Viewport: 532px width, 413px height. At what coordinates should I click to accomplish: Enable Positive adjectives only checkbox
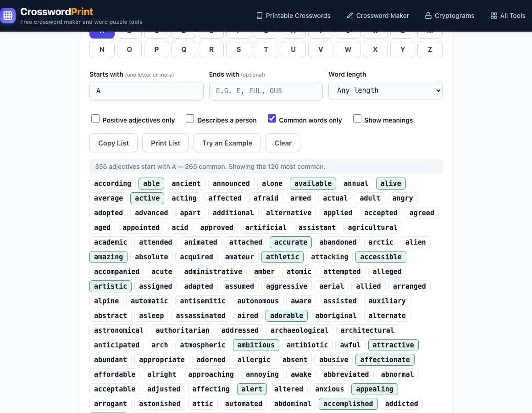[x=95, y=118]
